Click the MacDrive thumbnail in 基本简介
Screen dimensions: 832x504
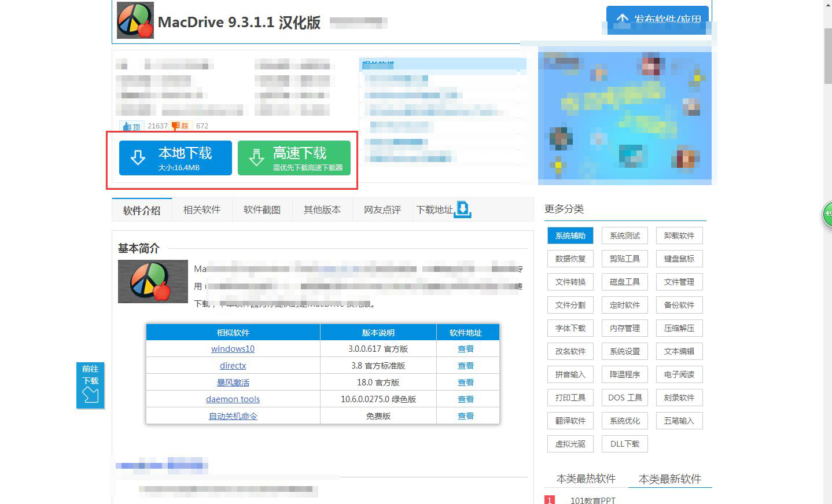pos(153,281)
